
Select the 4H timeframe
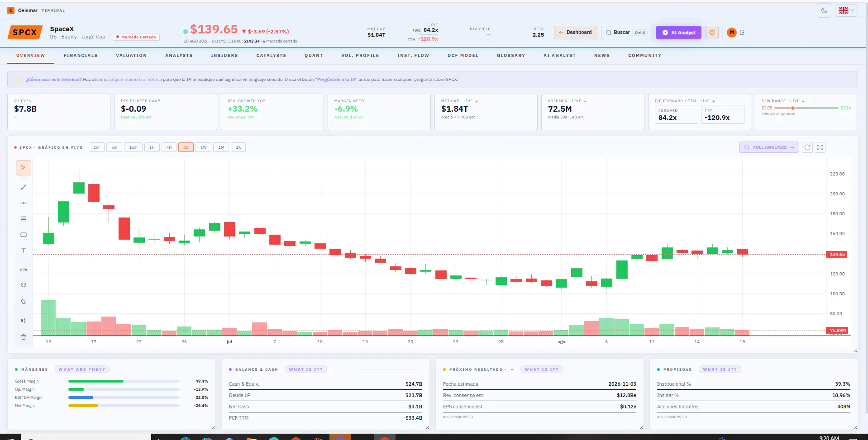click(169, 147)
